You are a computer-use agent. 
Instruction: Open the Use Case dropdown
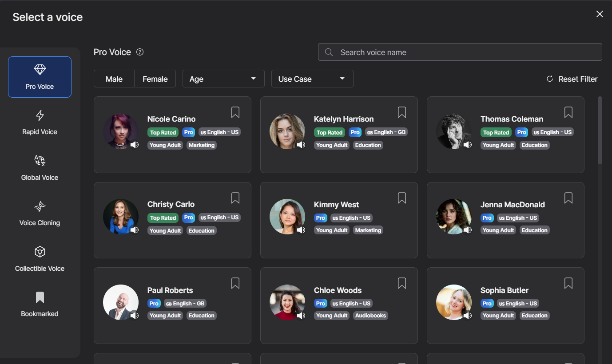coord(312,79)
